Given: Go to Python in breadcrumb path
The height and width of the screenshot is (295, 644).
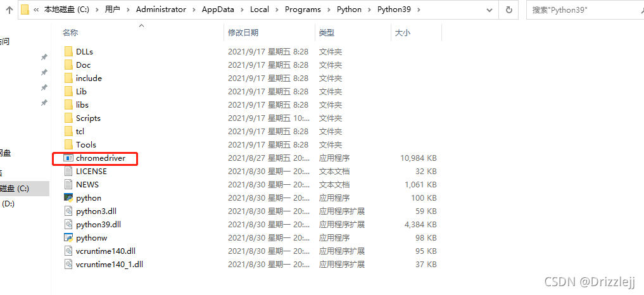Looking at the screenshot, I should 349,9.
